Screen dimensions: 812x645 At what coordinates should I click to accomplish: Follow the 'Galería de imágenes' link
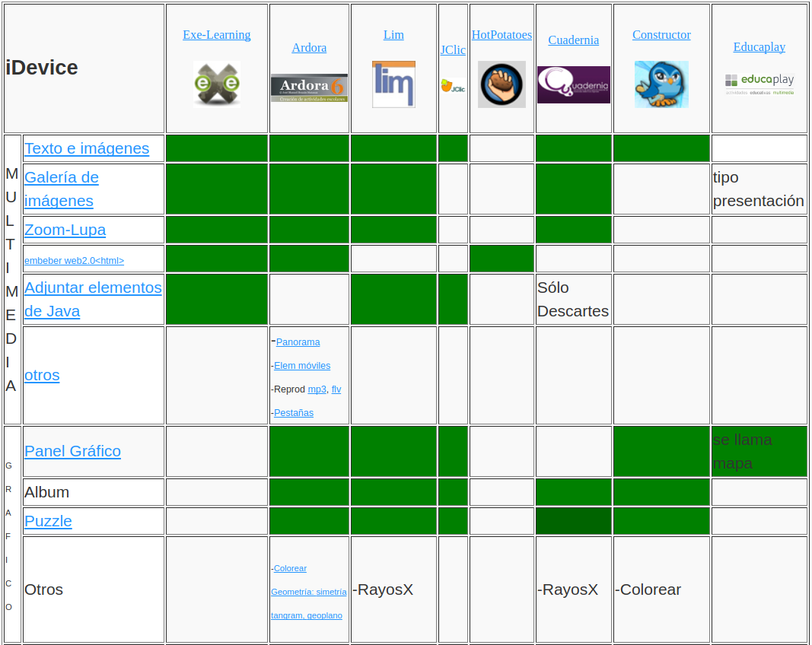coord(61,189)
